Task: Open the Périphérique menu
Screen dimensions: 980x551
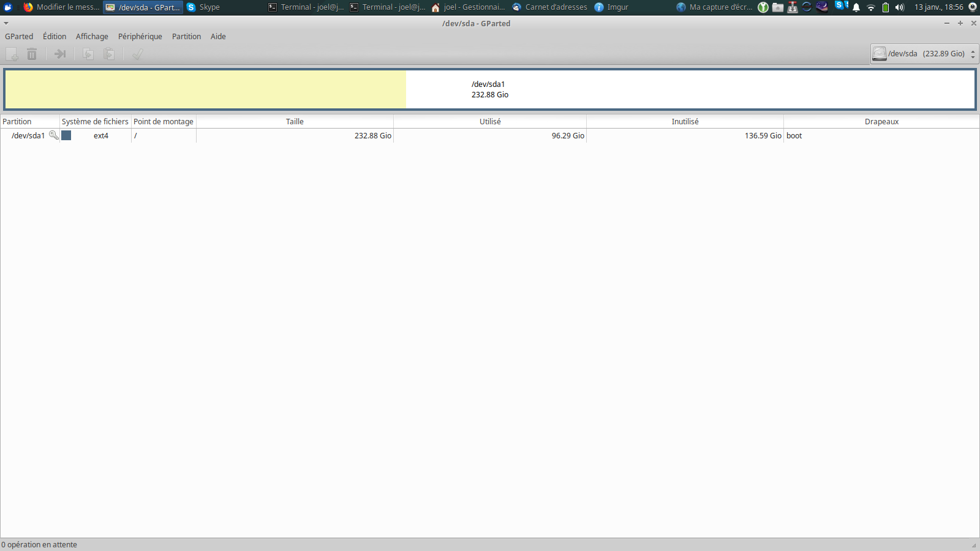Action: click(x=140, y=37)
